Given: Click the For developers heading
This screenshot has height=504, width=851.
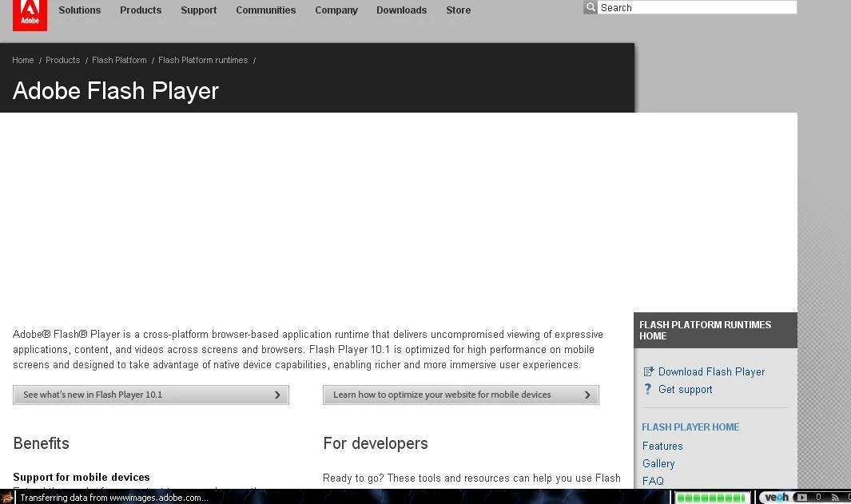Looking at the screenshot, I should pyautogui.click(x=376, y=443).
